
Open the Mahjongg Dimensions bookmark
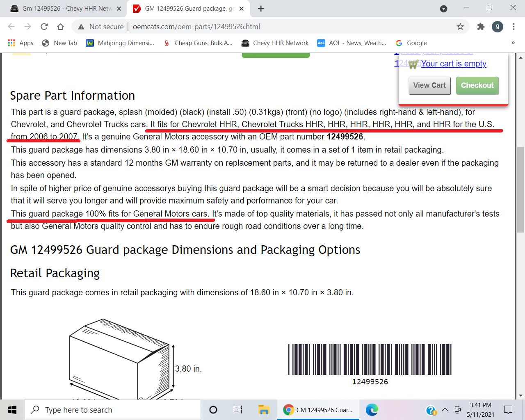point(120,43)
